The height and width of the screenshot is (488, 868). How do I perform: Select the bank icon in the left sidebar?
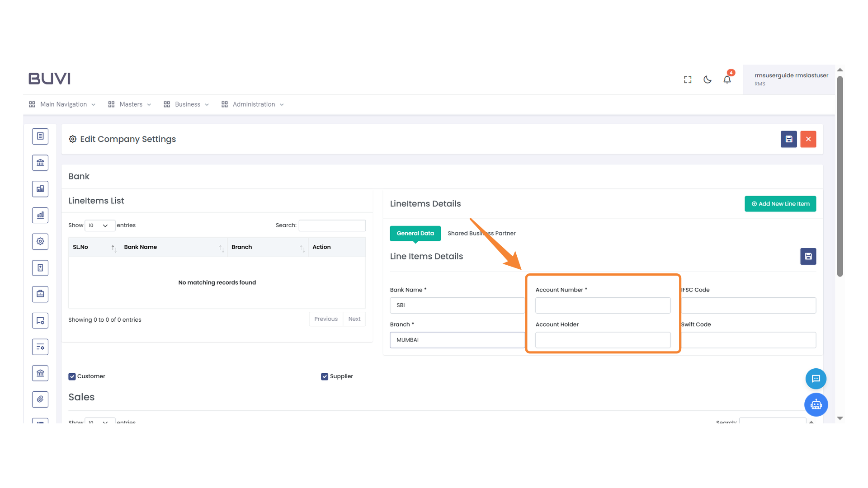click(40, 162)
